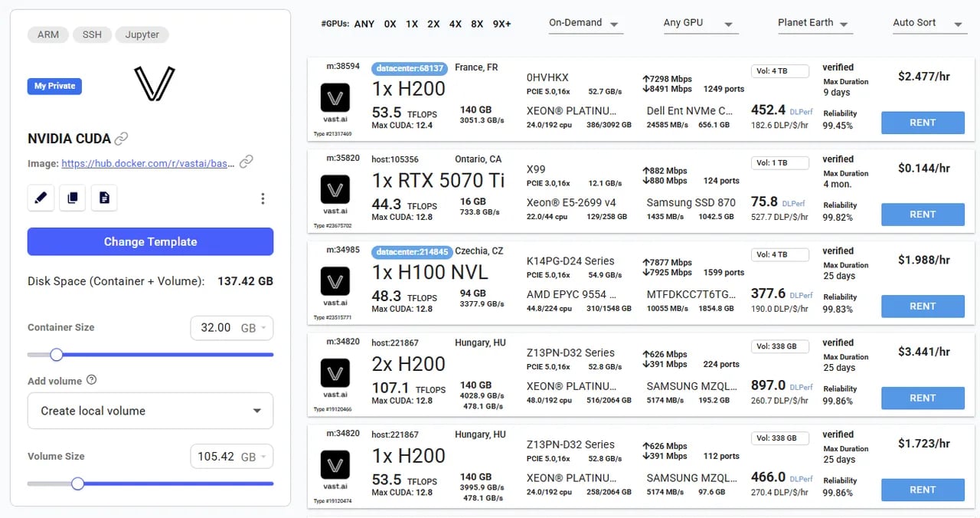Image resolution: width=980 pixels, height=518 pixels.
Task: Open the three-dot more options menu
Action: click(x=263, y=198)
